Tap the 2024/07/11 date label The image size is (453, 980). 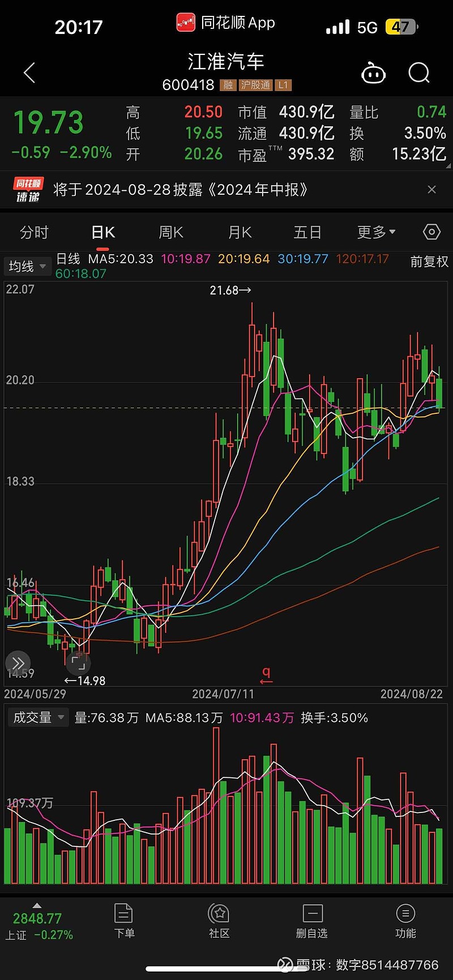223,694
